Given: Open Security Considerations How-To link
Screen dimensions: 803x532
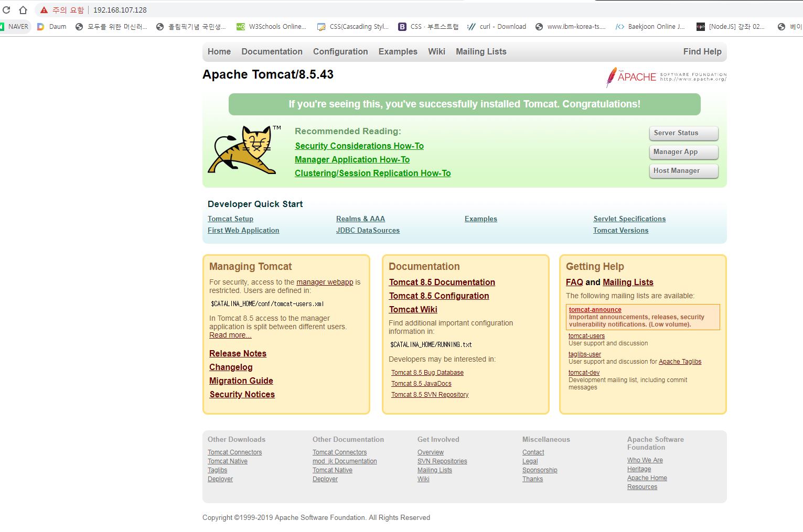Looking at the screenshot, I should click(x=359, y=146).
